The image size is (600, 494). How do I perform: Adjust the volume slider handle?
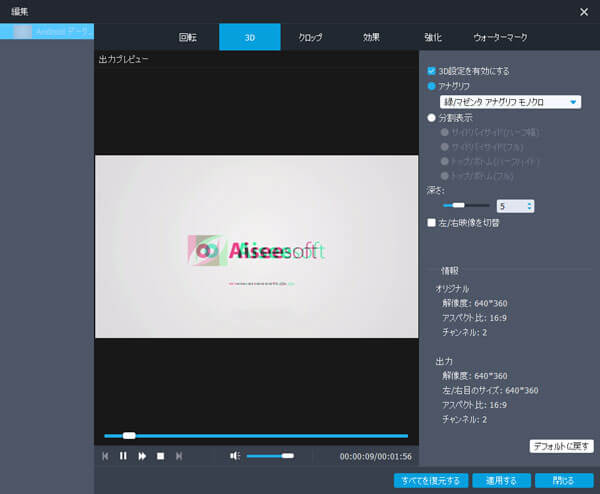[x=288, y=456]
